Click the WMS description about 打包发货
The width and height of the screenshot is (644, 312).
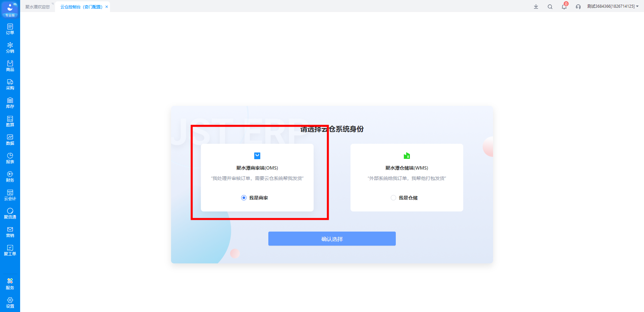(407, 178)
